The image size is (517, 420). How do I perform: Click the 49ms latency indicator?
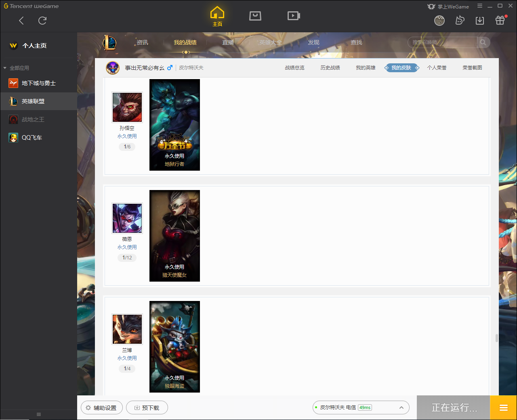pos(365,407)
